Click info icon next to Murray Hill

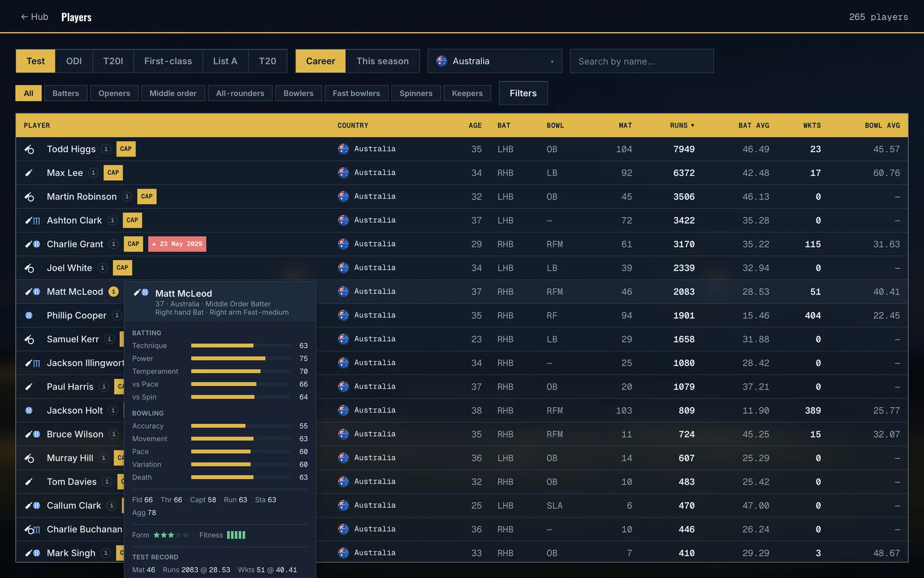[103, 458]
